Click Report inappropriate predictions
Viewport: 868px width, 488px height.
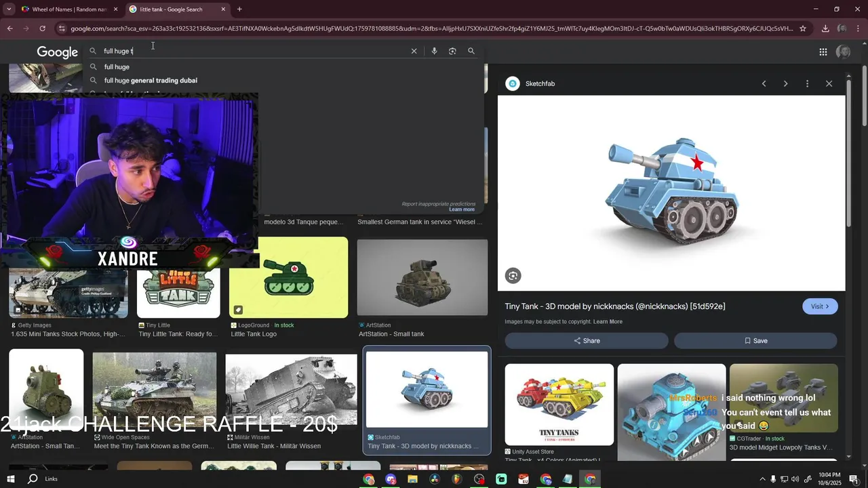(x=438, y=203)
